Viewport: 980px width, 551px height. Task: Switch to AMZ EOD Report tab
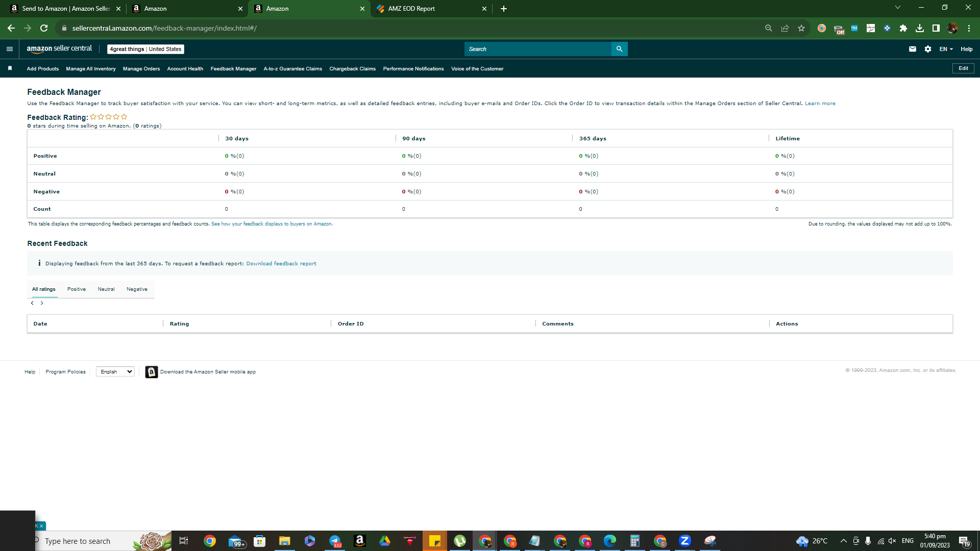point(432,9)
